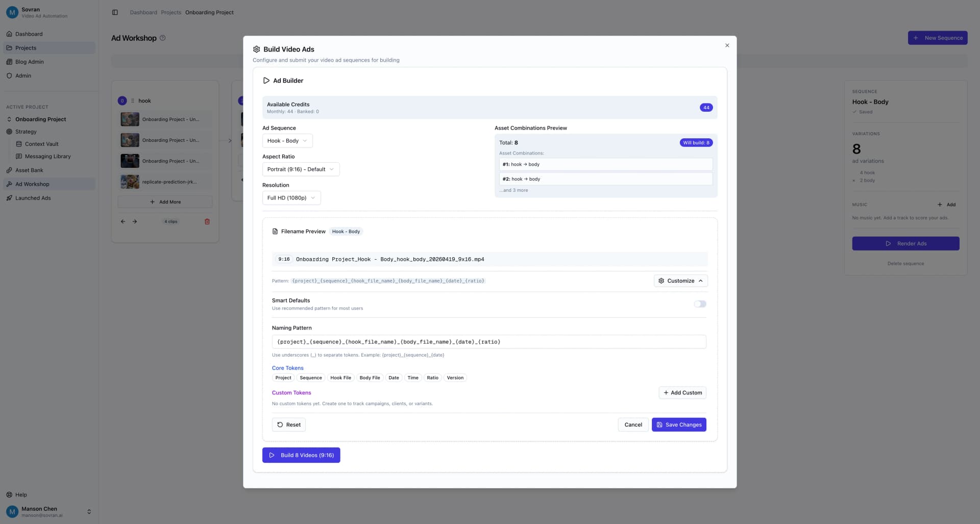
Task: Select the Strategy target icon in the sidebar
Action: pos(9,132)
